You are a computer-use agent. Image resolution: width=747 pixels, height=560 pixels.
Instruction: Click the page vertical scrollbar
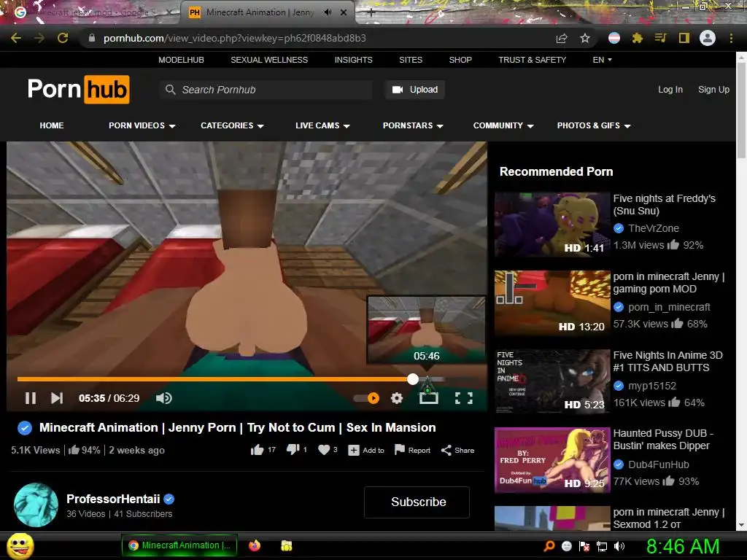tap(741, 109)
